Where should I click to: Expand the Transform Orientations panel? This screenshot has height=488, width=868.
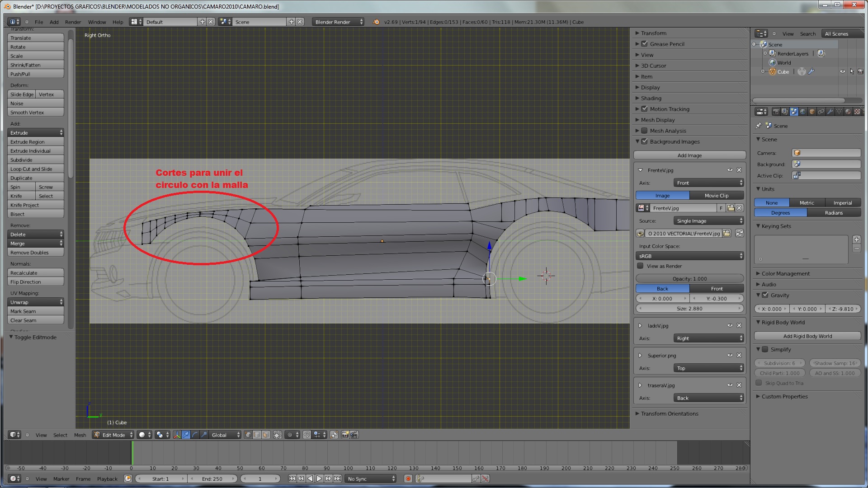click(669, 413)
